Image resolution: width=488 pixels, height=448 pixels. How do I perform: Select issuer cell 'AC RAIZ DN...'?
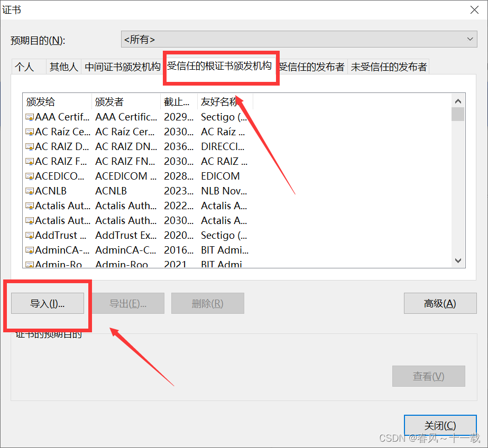[126, 147]
